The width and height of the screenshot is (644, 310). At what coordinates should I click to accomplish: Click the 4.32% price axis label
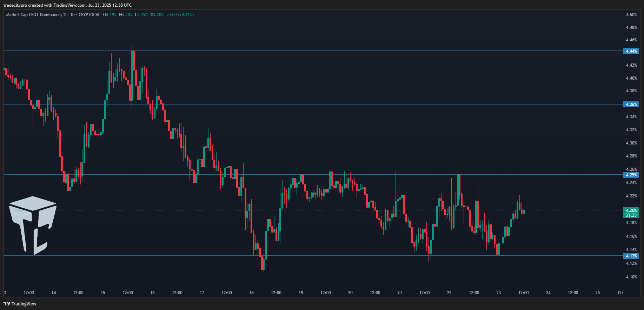pyautogui.click(x=631, y=130)
